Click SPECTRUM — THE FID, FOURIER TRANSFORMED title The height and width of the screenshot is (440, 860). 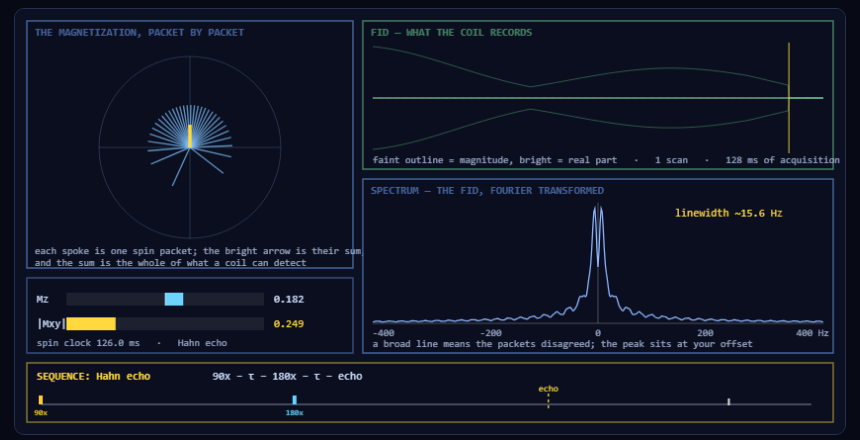tap(487, 190)
